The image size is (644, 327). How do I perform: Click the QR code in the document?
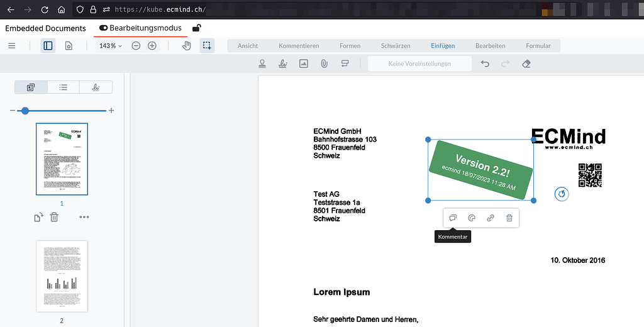click(590, 175)
